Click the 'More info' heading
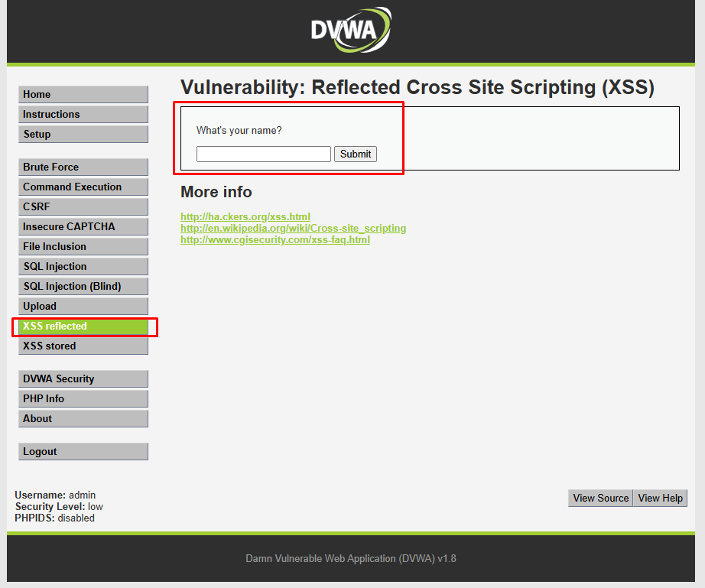 tap(216, 192)
